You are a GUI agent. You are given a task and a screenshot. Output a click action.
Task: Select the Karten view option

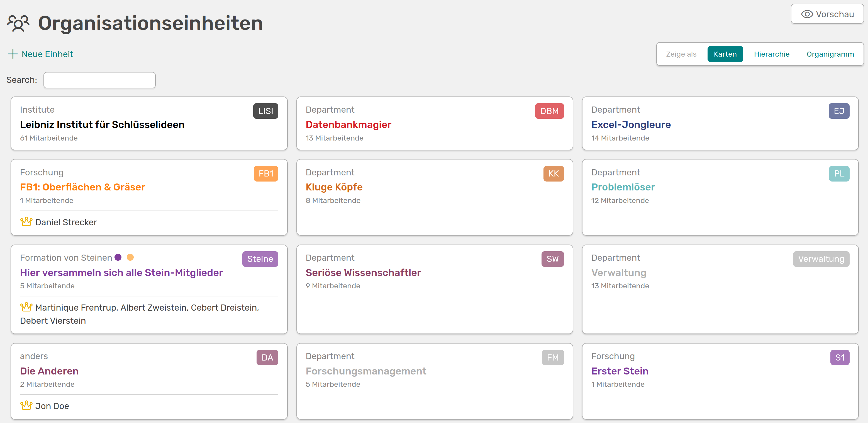point(725,54)
